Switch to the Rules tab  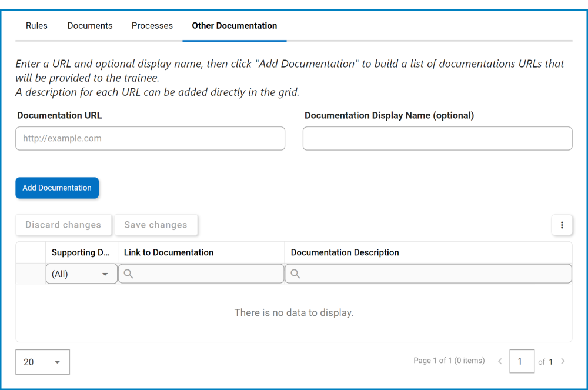pyautogui.click(x=36, y=26)
